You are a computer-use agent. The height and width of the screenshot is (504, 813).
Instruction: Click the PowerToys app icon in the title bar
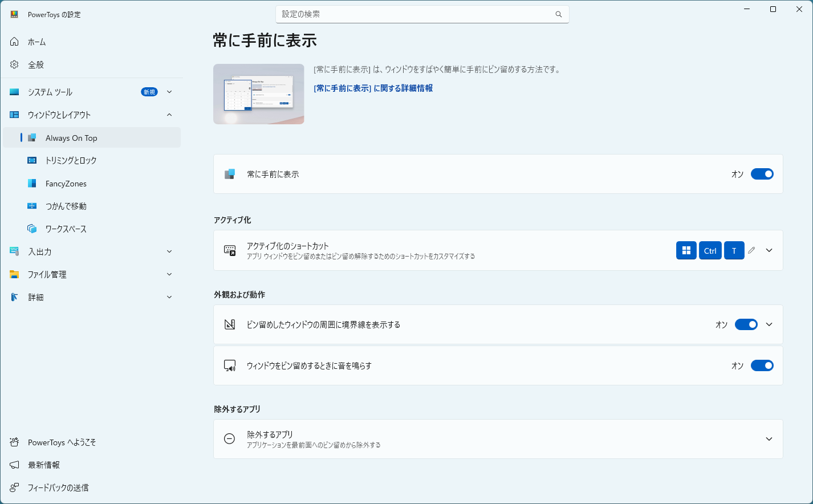coord(14,14)
